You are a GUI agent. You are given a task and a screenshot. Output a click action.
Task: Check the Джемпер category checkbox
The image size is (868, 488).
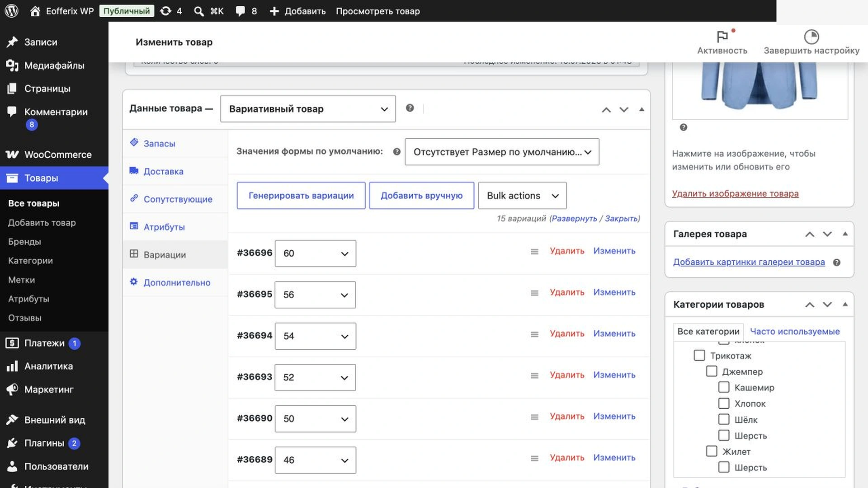pyautogui.click(x=712, y=371)
